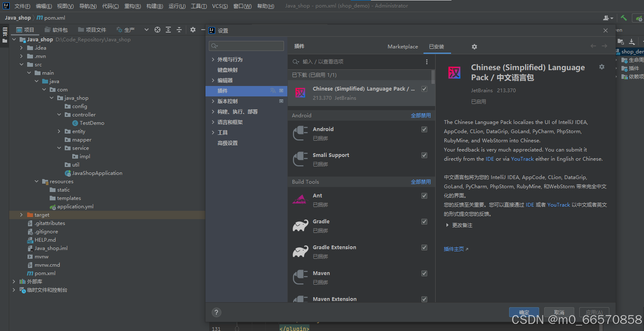Uncheck the Android plugin checkbox

(424, 129)
